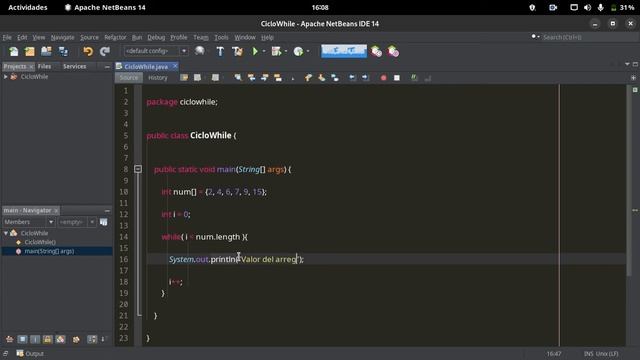
Task: Select the CicloWhile.java editor tab
Action: (146, 66)
